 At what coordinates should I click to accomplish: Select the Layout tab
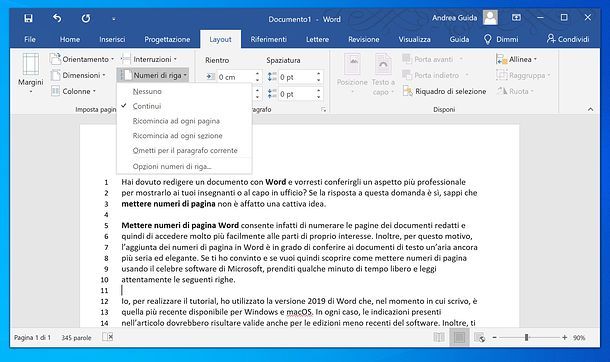pyautogui.click(x=221, y=39)
